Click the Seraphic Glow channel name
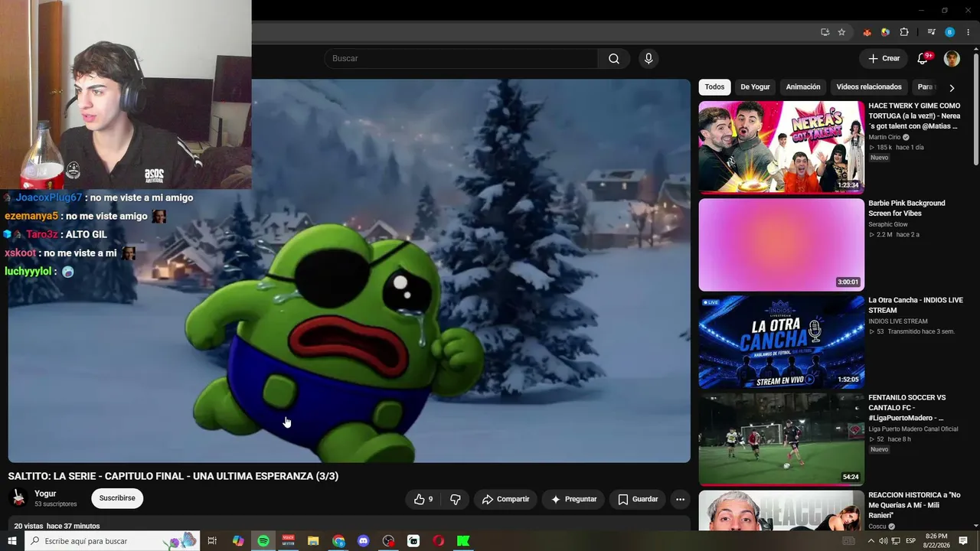 (x=888, y=224)
